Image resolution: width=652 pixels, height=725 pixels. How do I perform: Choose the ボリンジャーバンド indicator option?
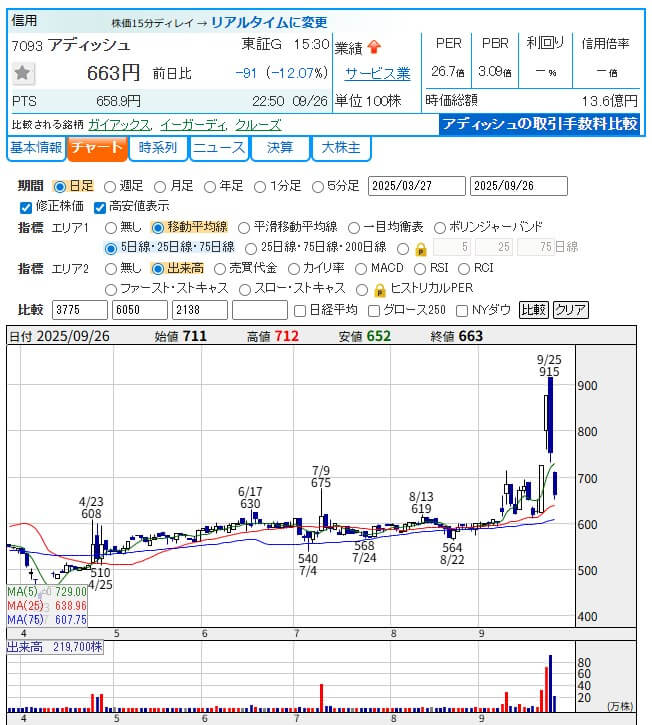coord(440,227)
